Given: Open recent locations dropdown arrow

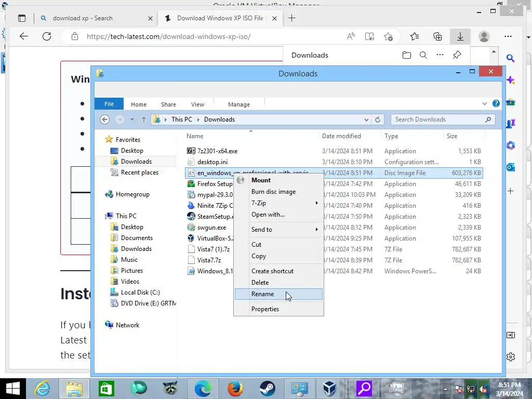Looking at the screenshot, I should click(x=132, y=119).
